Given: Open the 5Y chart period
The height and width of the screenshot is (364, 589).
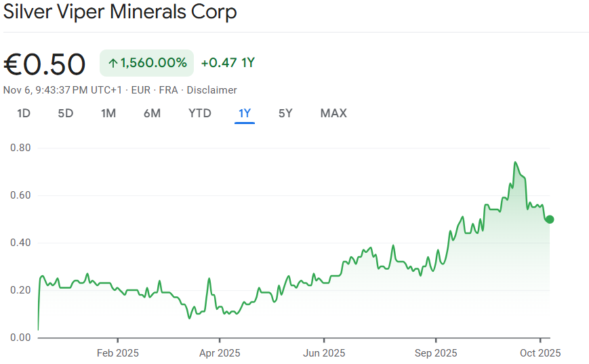Looking at the screenshot, I should tap(285, 113).
